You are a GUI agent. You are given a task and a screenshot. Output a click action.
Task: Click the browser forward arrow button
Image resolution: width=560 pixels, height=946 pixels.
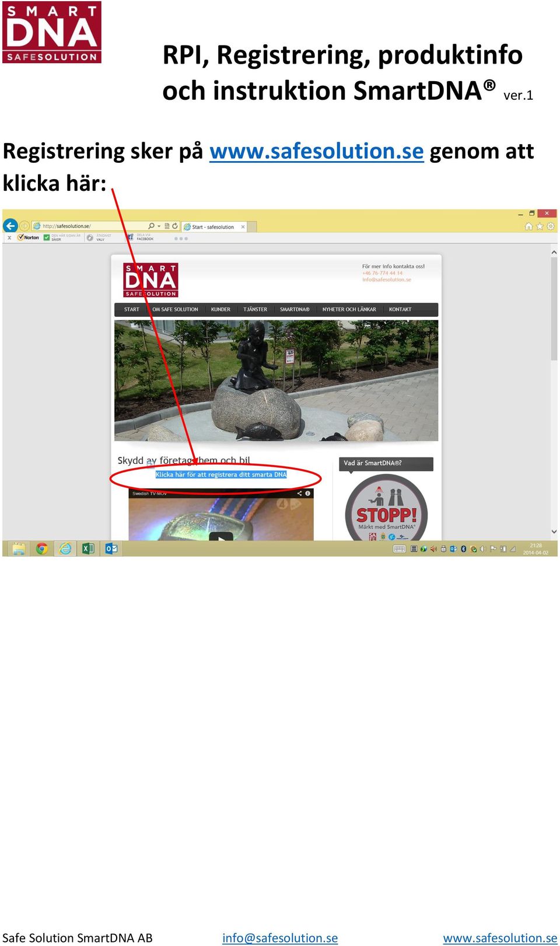point(24,226)
